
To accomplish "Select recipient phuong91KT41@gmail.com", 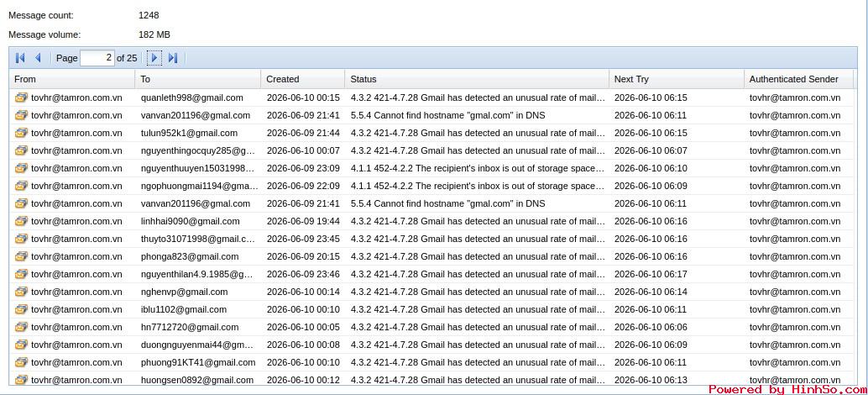I will coord(198,362).
